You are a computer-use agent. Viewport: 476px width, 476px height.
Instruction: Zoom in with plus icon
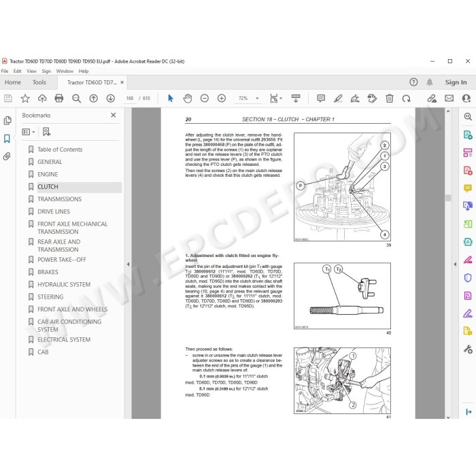point(222,98)
